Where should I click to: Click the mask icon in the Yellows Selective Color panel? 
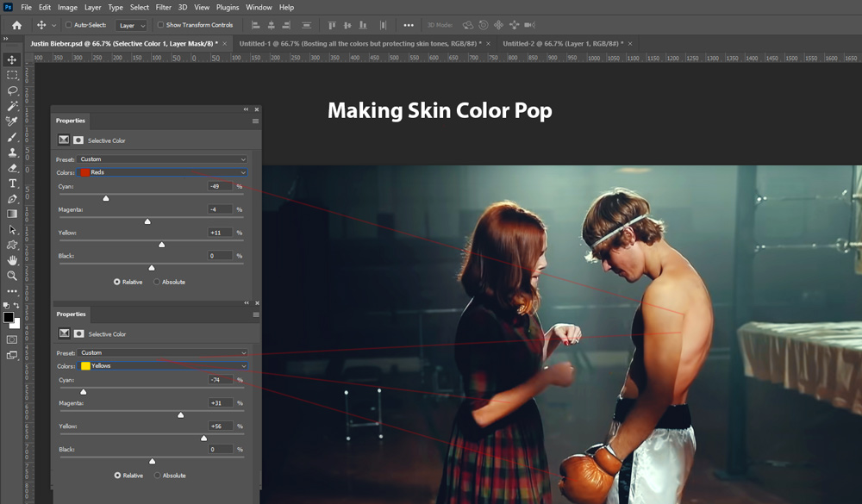coord(79,333)
